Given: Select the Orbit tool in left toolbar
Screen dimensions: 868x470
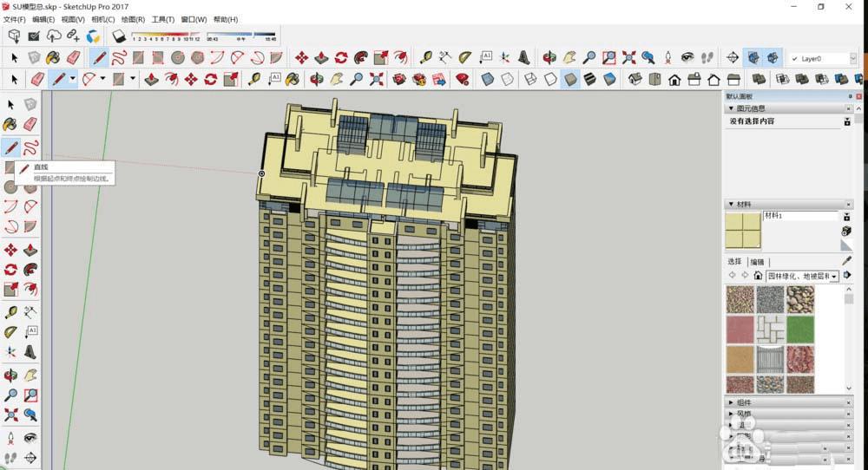Looking at the screenshot, I should coord(10,375).
